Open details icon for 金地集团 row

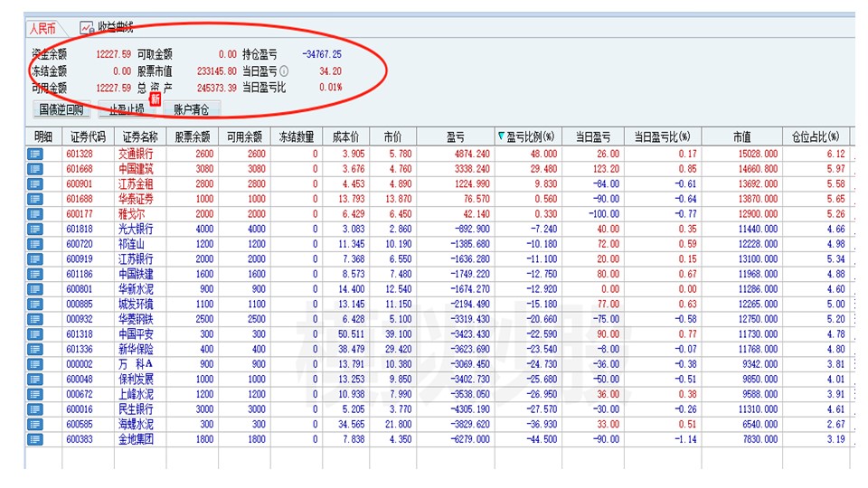click(x=35, y=439)
